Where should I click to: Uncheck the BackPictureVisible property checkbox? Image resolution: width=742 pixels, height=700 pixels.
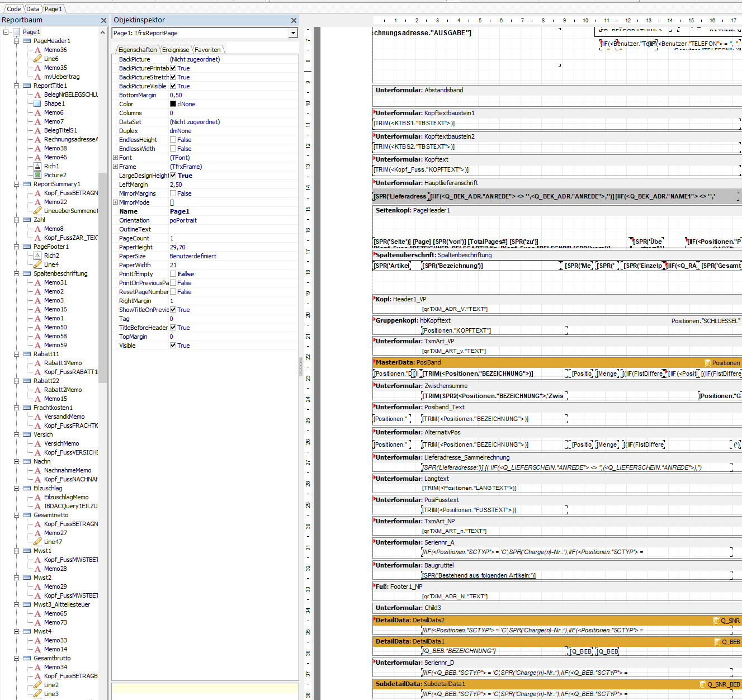click(x=173, y=86)
